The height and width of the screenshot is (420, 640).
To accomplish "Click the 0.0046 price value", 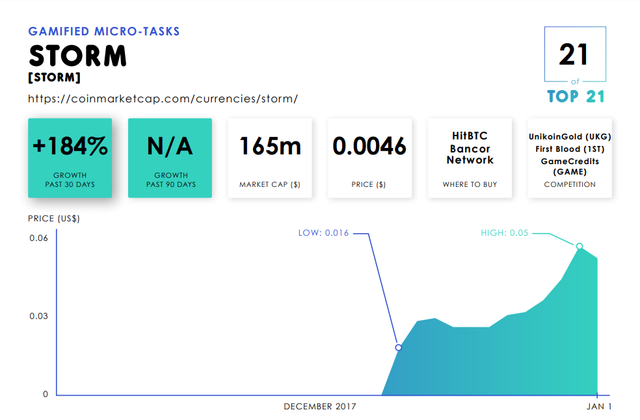I will point(369,146).
